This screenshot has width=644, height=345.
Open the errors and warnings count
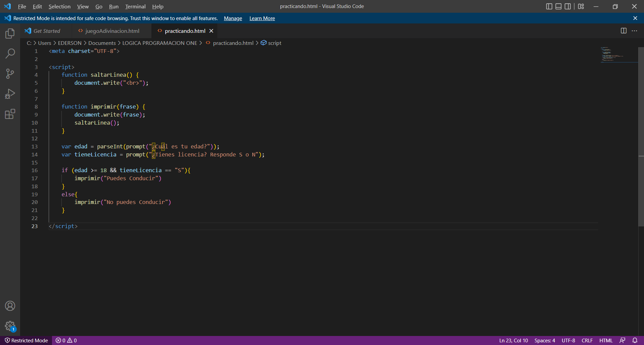[66, 340]
